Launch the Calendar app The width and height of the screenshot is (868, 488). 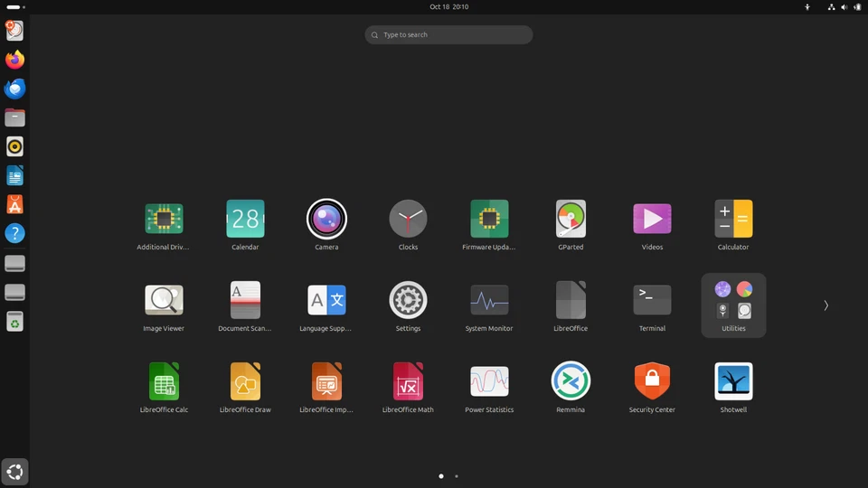(245, 219)
